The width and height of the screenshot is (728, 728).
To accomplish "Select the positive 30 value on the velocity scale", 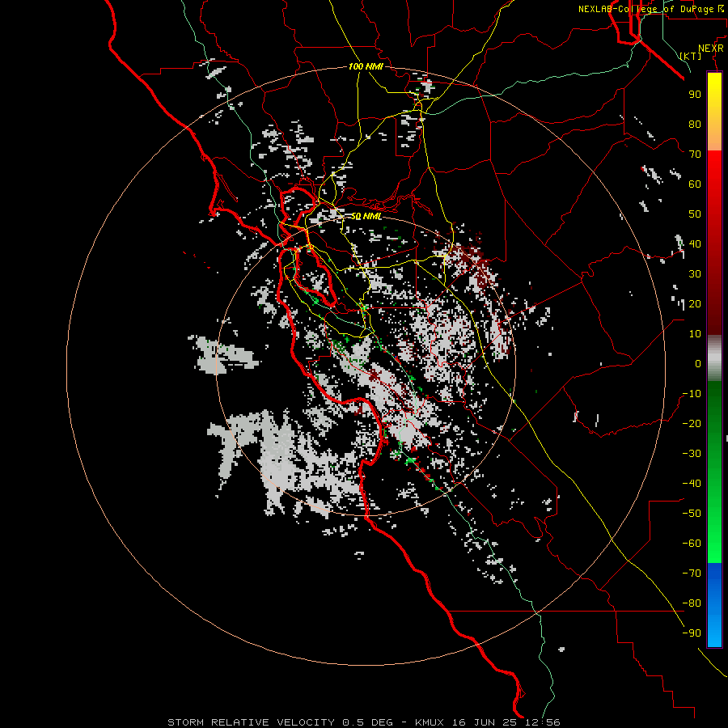I will (x=695, y=274).
